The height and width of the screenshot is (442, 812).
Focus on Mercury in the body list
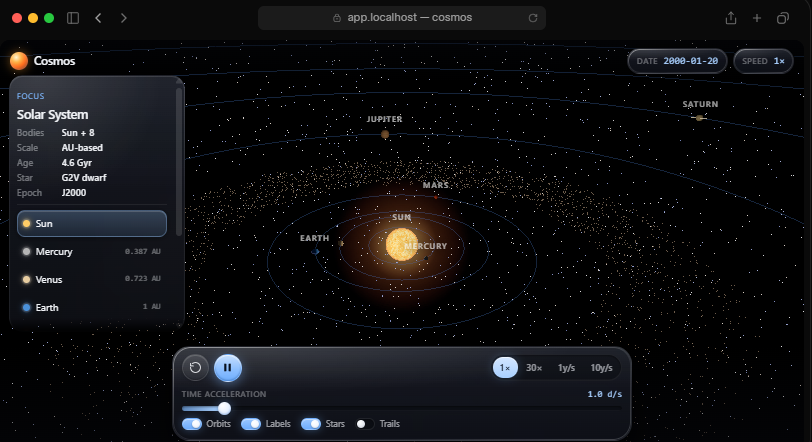coord(92,252)
